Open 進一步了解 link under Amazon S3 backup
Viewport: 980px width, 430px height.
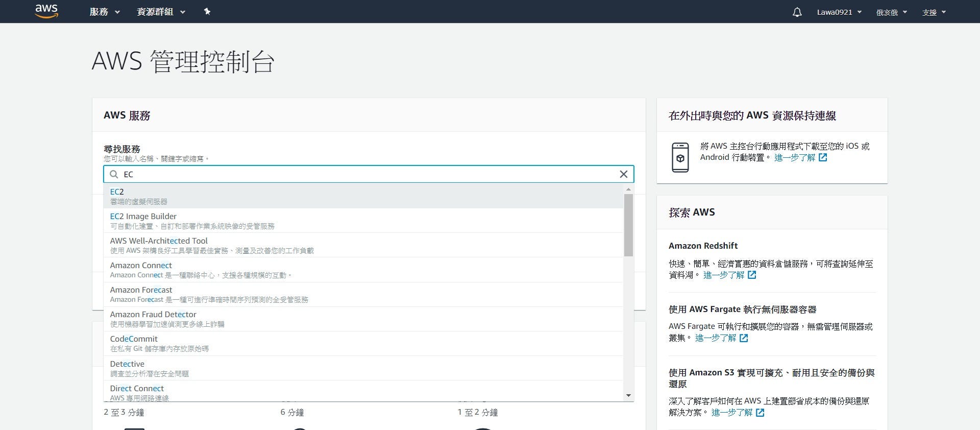pyautogui.click(x=731, y=413)
